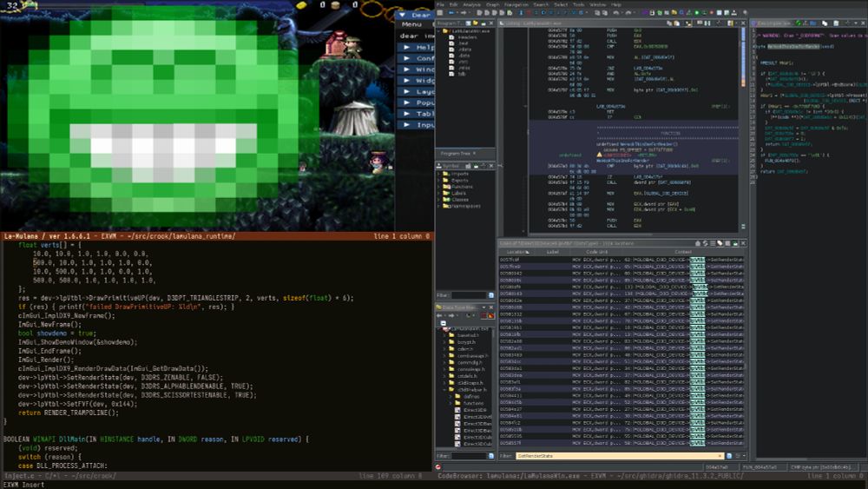Click the open folder icon in Program Trees header
868x489 pixels.
pyautogui.click(x=476, y=23)
